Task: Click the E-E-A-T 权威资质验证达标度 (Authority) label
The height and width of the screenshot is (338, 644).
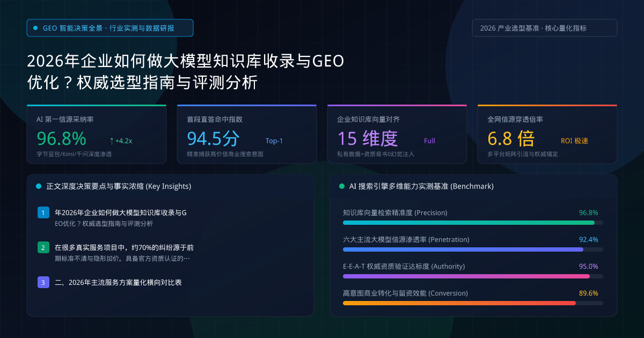Action: click(404, 267)
